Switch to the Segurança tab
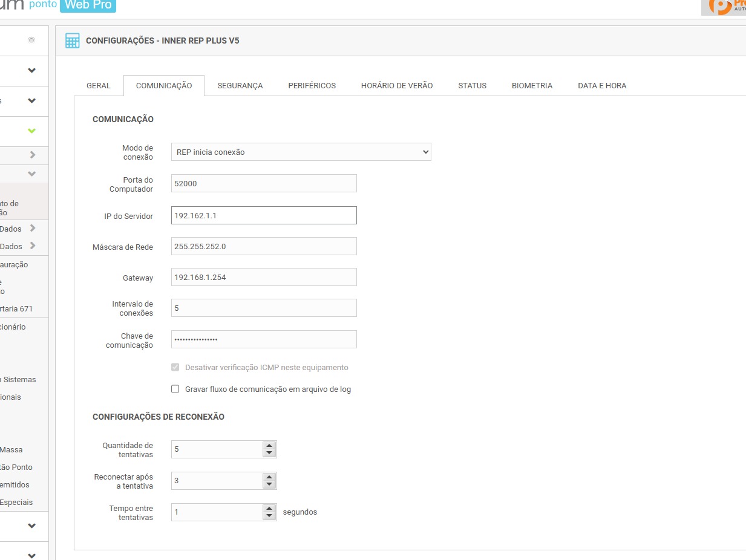 tap(240, 86)
